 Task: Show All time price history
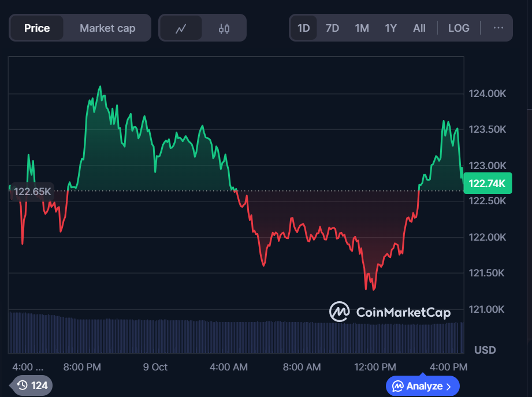point(419,28)
